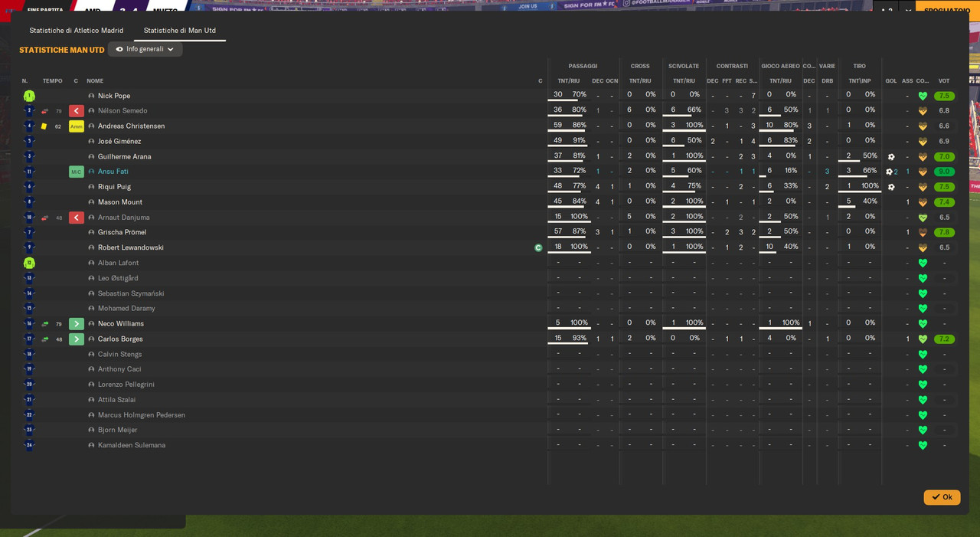Confirm with the Ok button
Viewport: 980px width, 537px height.
[x=942, y=497]
